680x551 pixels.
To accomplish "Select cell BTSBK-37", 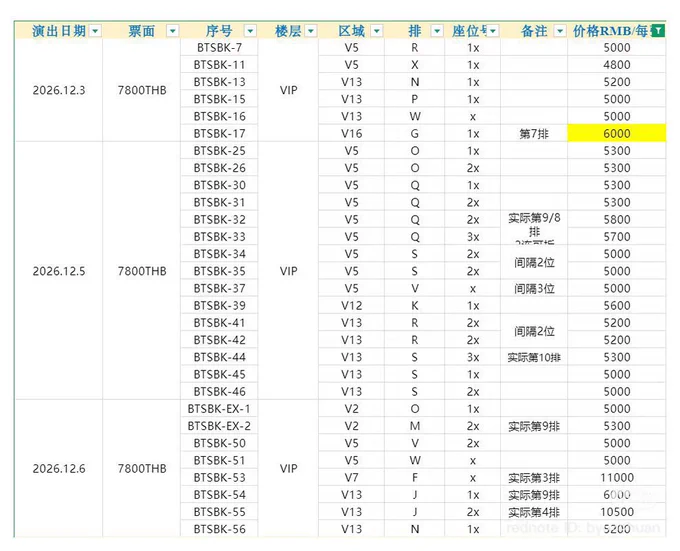I will click(219, 288).
